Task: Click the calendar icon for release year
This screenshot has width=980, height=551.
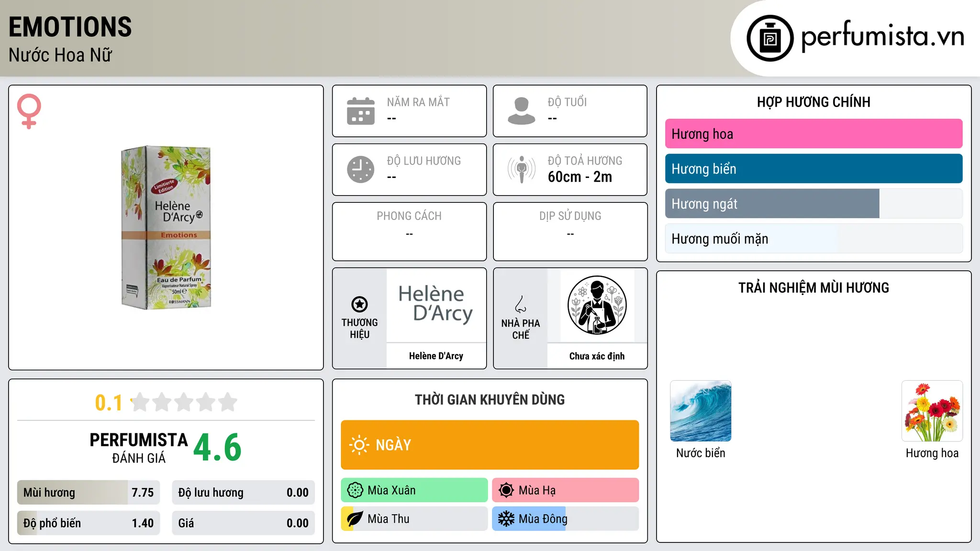Action: (x=361, y=111)
